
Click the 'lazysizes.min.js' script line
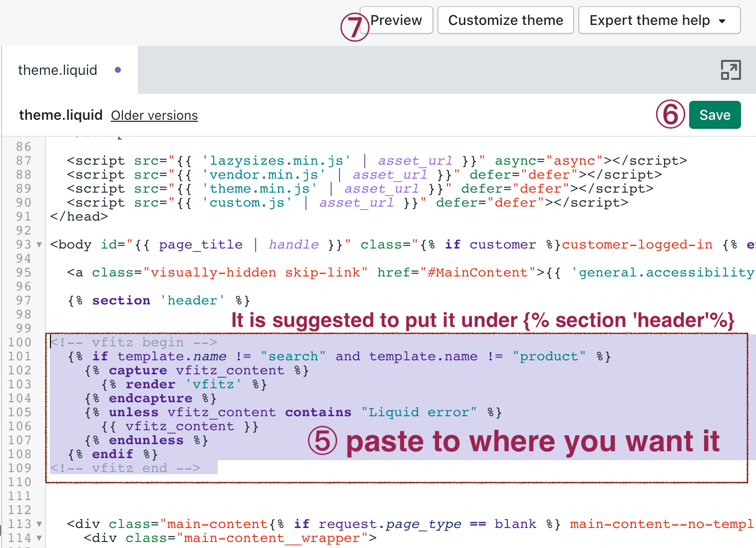pyautogui.click(x=377, y=161)
